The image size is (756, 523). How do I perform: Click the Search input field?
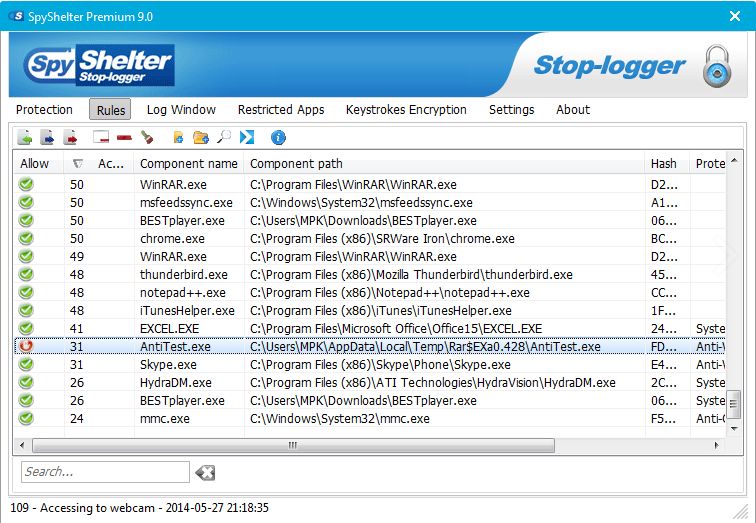coord(105,472)
